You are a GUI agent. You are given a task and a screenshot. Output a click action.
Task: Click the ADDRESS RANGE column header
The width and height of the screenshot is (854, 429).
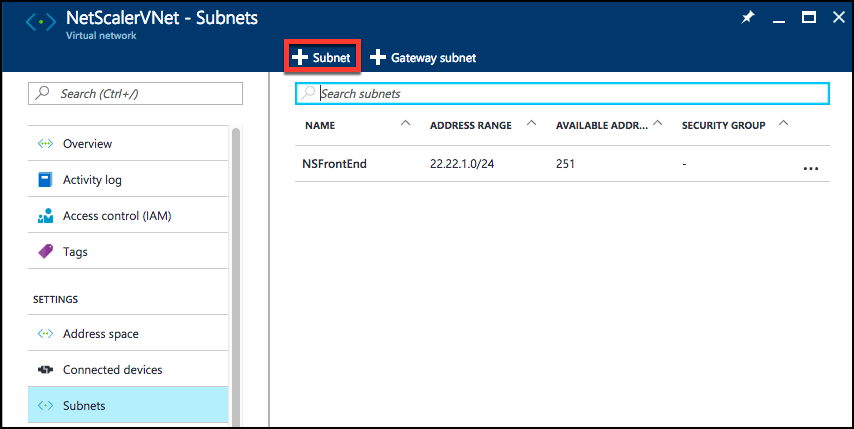point(471,125)
